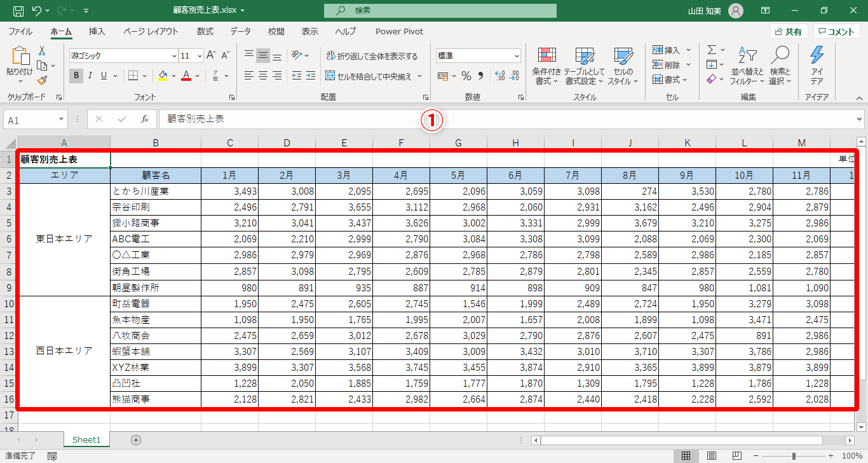The height and width of the screenshot is (463, 868).
Task: Click the search (検索) box
Action: (440, 11)
